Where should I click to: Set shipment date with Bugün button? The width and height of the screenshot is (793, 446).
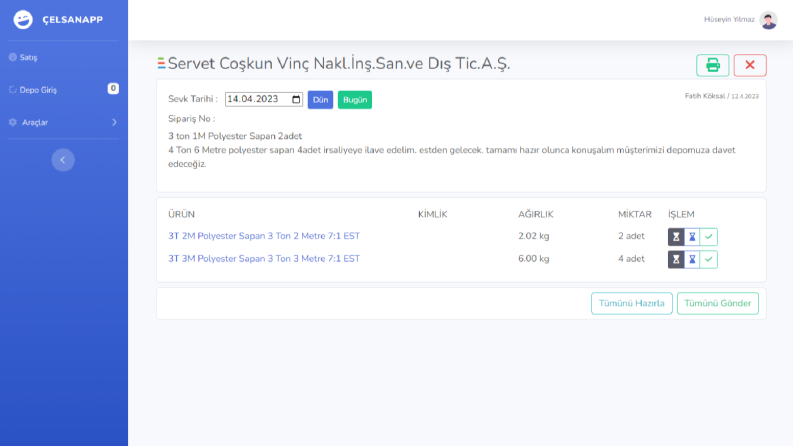355,100
